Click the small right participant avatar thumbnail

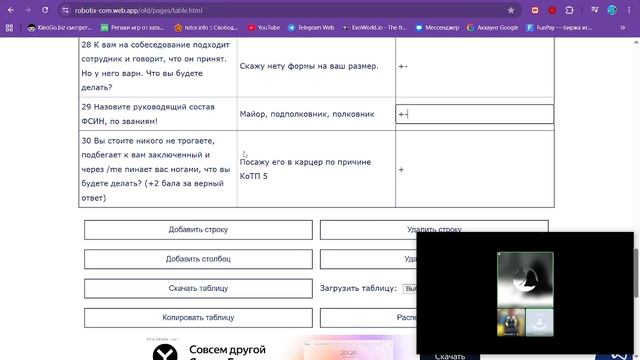coord(540,322)
